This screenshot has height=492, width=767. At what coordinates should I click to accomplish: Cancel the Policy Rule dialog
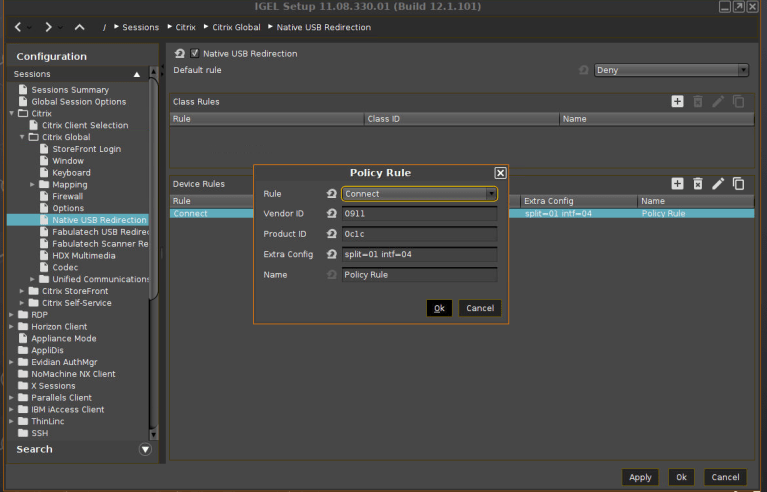(480, 308)
